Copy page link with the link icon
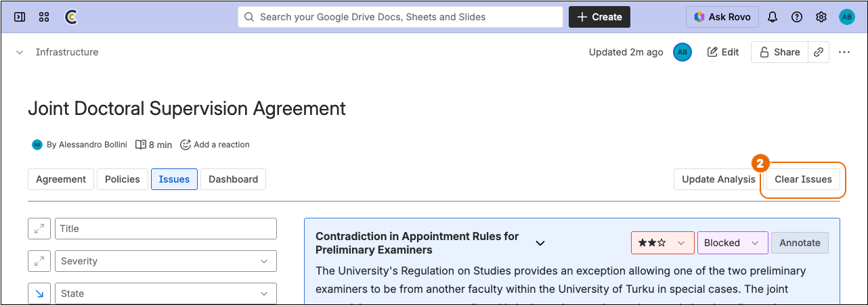Image resolution: width=868 pixels, height=305 pixels. 819,52
